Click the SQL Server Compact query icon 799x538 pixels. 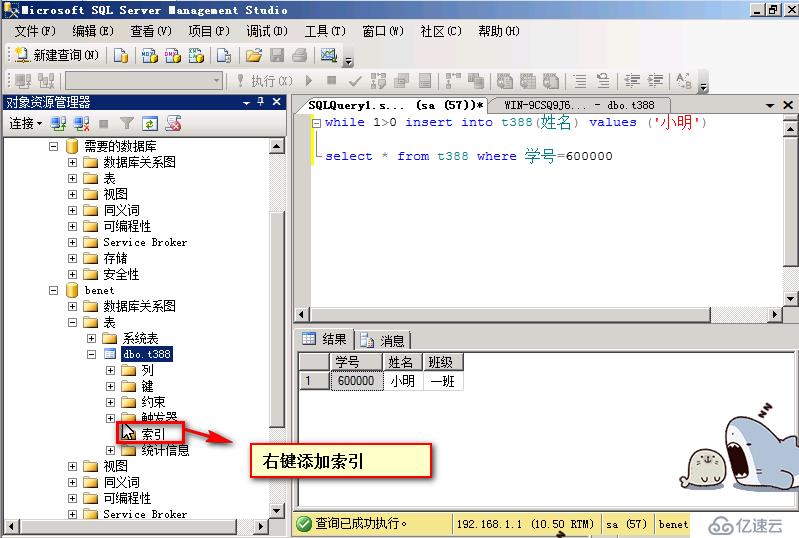pyautogui.click(x=224, y=55)
